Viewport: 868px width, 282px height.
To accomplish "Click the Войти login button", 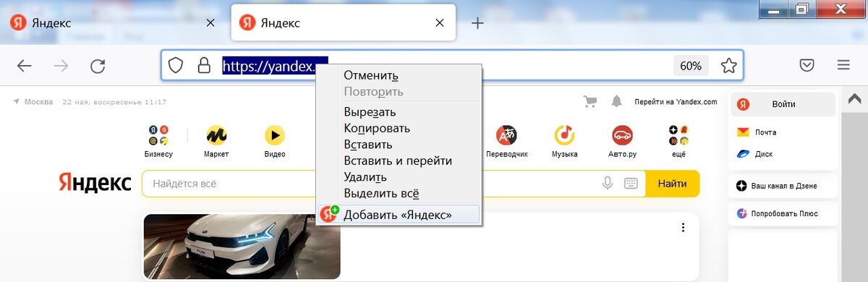I will point(783,104).
